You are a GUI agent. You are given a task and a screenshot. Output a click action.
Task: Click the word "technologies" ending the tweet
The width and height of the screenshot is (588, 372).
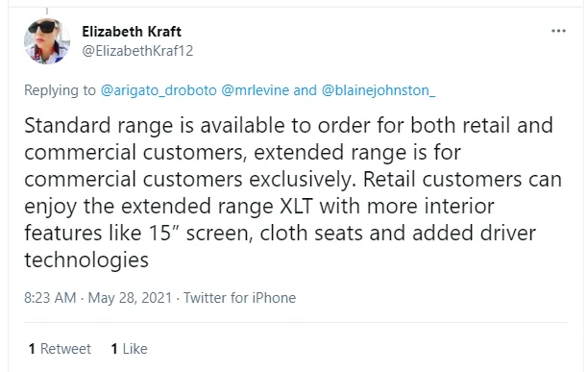click(x=86, y=260)
